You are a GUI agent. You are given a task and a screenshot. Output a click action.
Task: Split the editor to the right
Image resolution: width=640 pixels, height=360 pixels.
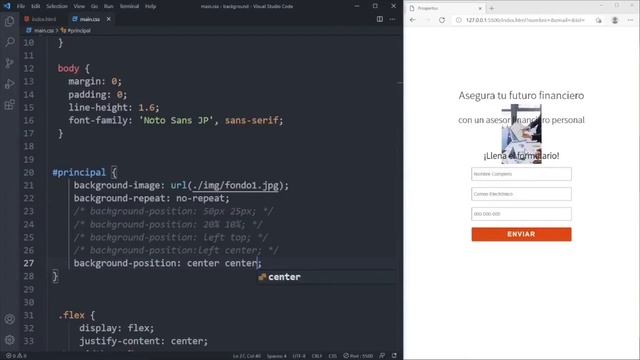tap(380, 19)
